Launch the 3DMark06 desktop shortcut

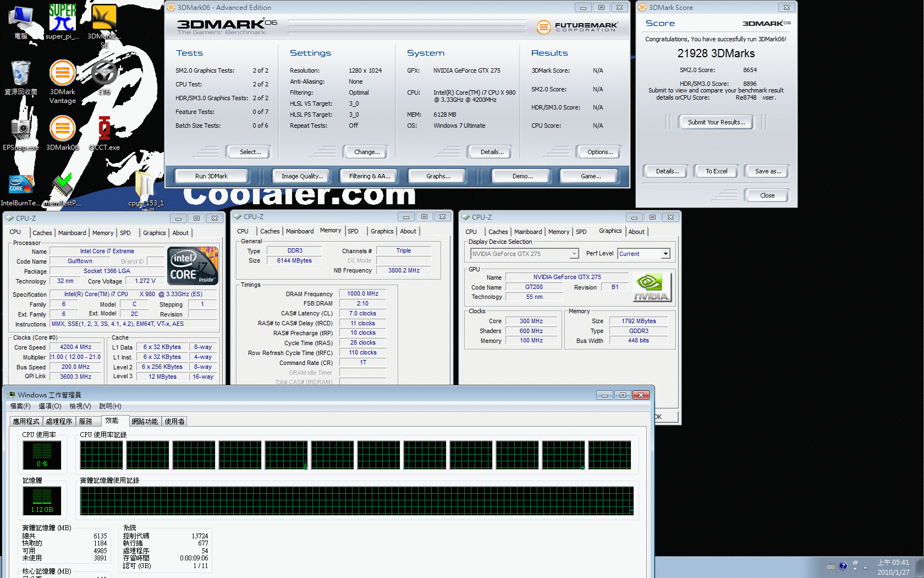[62, 133]
